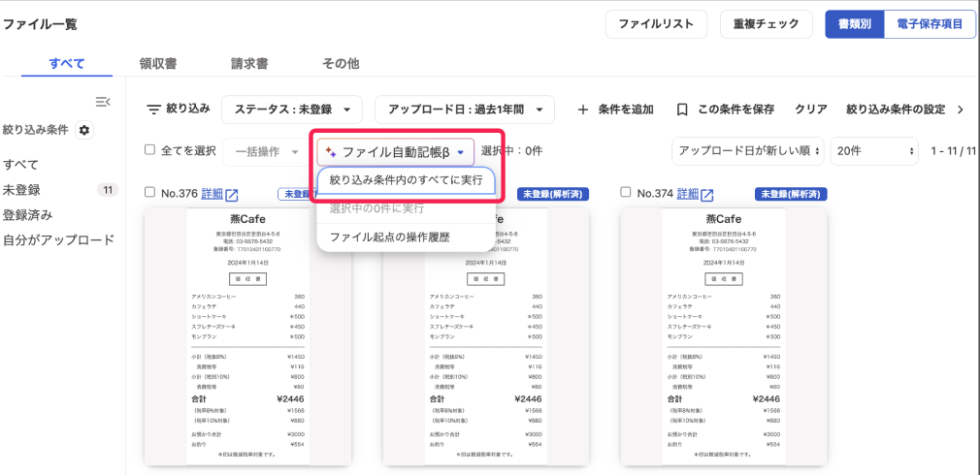
Task: Switch to the 領収書 tab
Action: pos(157,63)
